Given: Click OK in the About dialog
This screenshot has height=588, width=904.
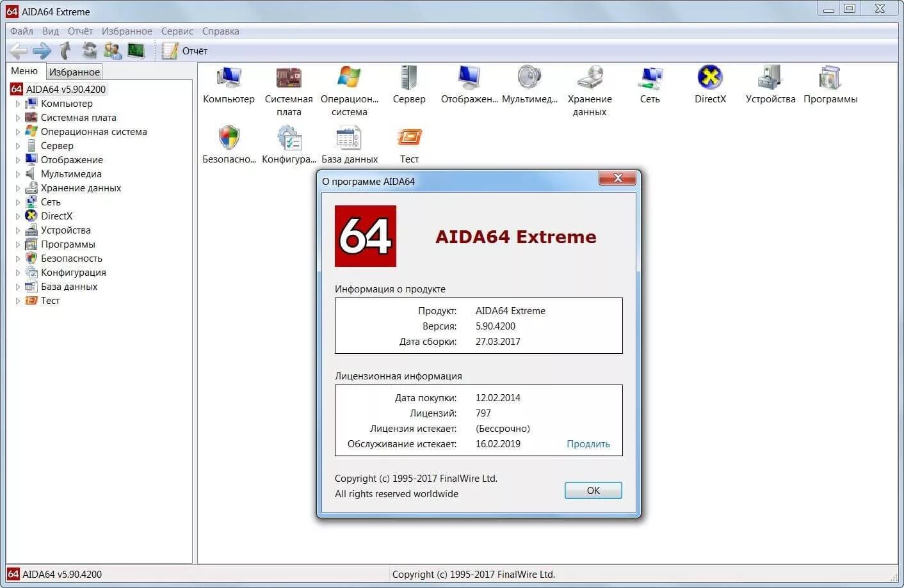Looking at the screenshot, I should 593,490.
